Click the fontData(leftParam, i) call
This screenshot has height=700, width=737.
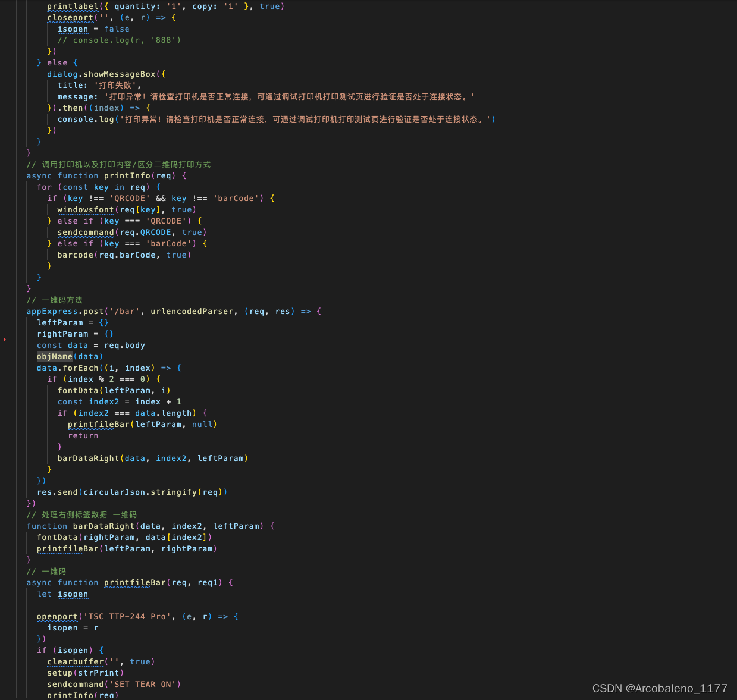114,390
